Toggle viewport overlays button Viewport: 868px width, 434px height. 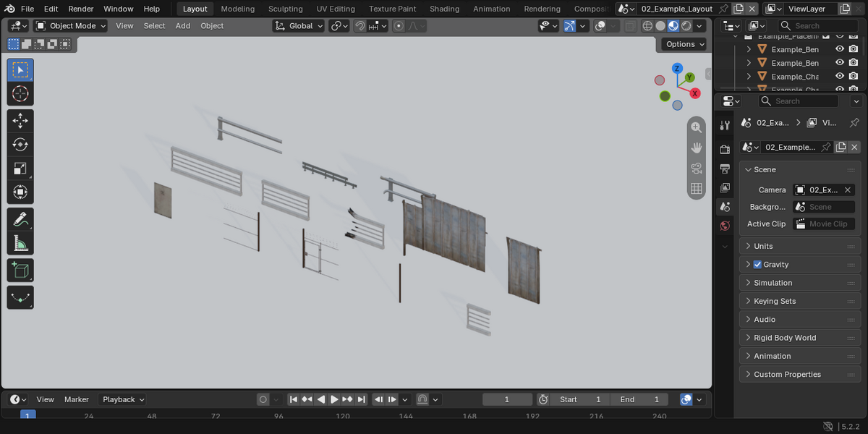pos(600,25)
